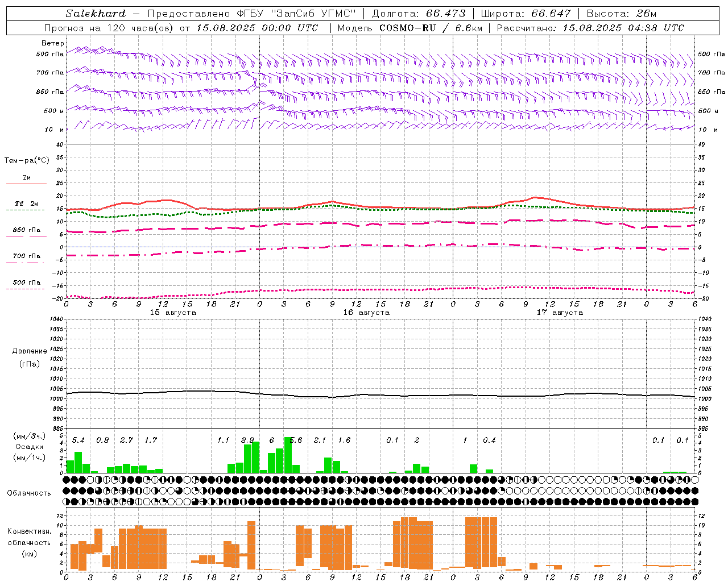This screenshot has width=728, height=582.
Task: Click the 'Высота: 26м' elevation text
Action: tap(622, 14)
